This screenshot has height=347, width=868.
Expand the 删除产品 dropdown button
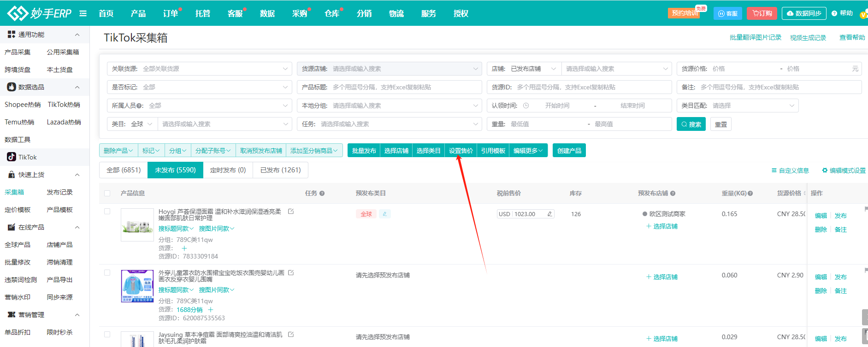[x=118, y=151]
